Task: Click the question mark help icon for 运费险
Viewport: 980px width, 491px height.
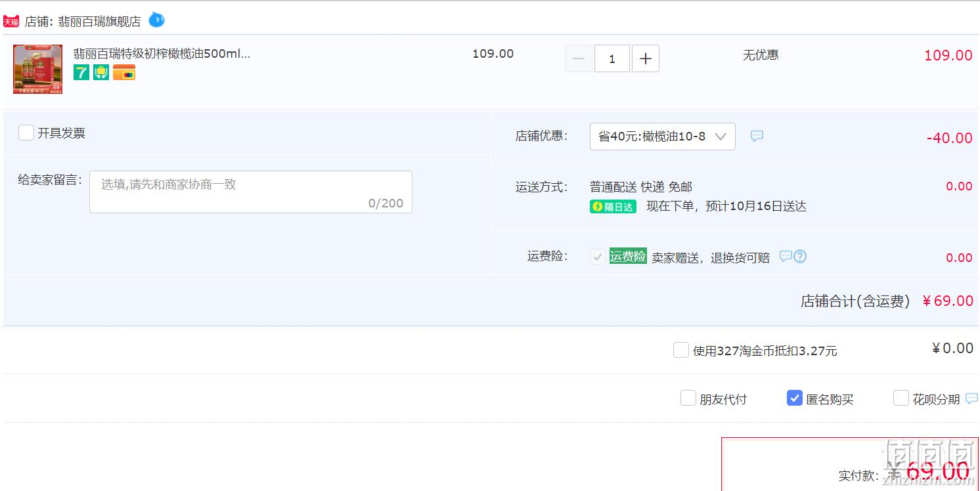Action: pos(800,256)
